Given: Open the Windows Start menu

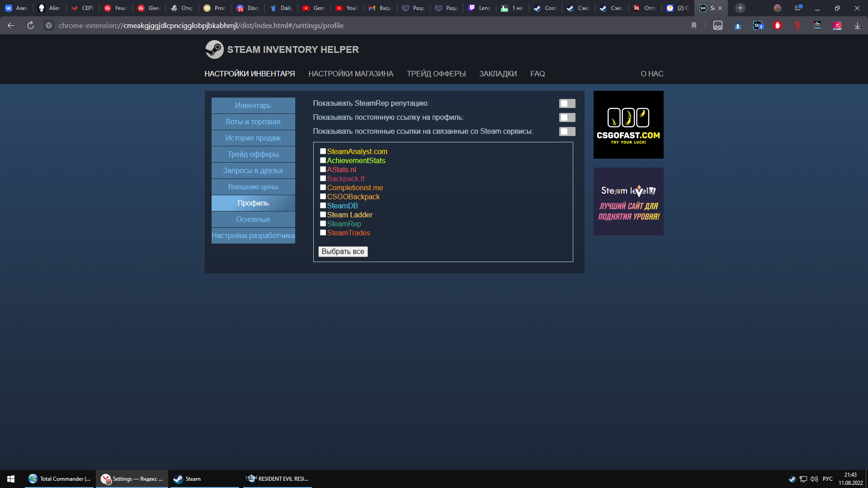Looking at the screenshot, I should coord(11,479).
